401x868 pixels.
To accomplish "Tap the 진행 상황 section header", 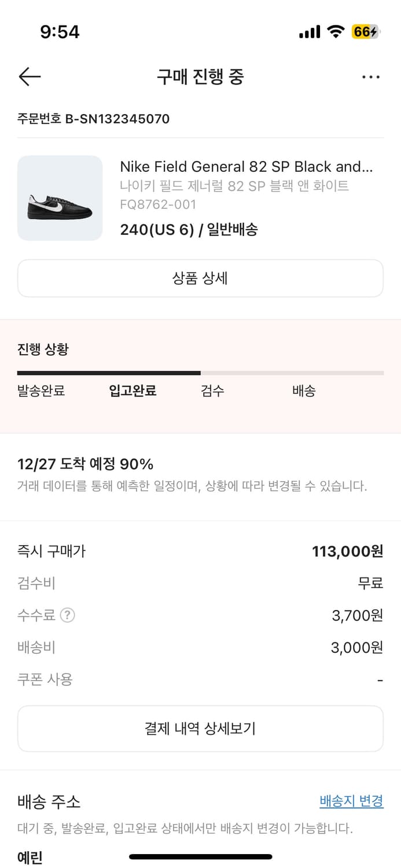I will (41, 350).
